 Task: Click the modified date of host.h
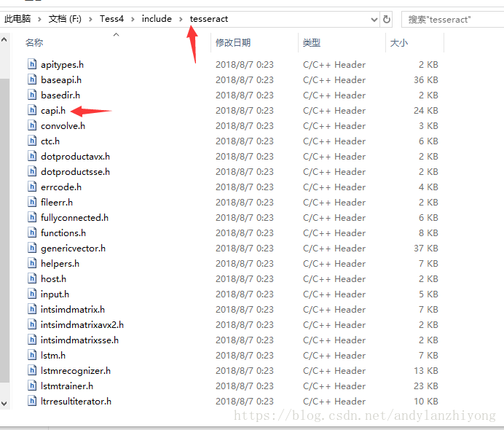coord(245,279)
